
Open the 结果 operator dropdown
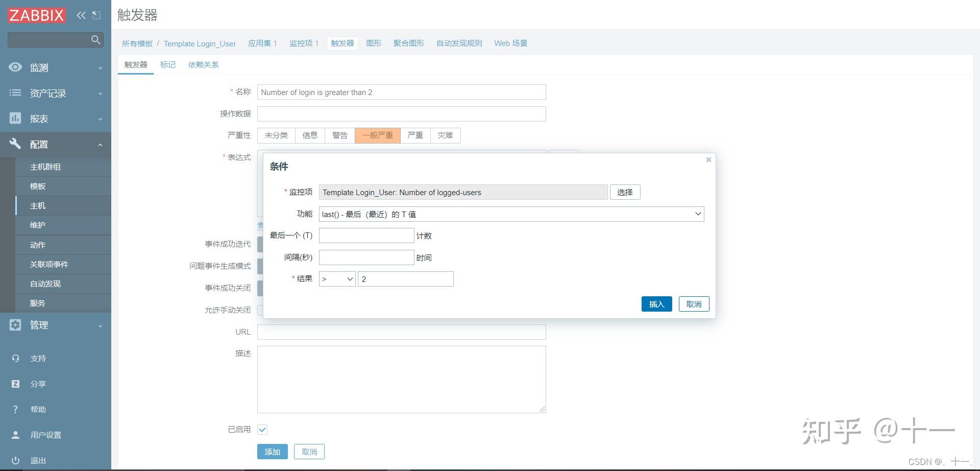[337, 279]
